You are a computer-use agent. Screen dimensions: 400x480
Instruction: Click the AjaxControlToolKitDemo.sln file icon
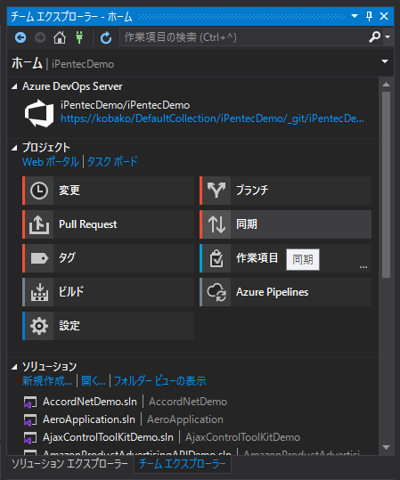pos(30,438)
